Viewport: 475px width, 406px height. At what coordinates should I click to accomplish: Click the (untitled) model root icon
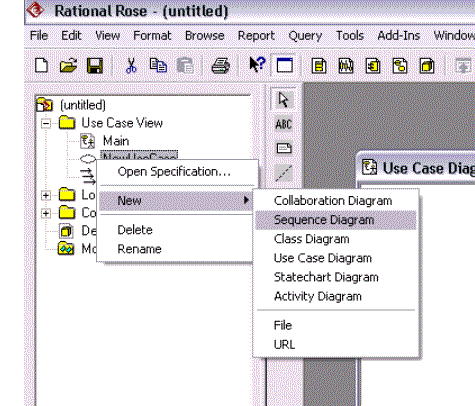[44, 105]
